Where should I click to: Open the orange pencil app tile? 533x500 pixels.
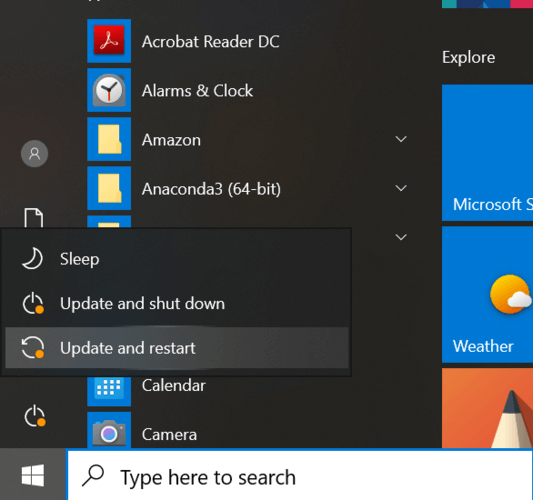tap(487, 408)
